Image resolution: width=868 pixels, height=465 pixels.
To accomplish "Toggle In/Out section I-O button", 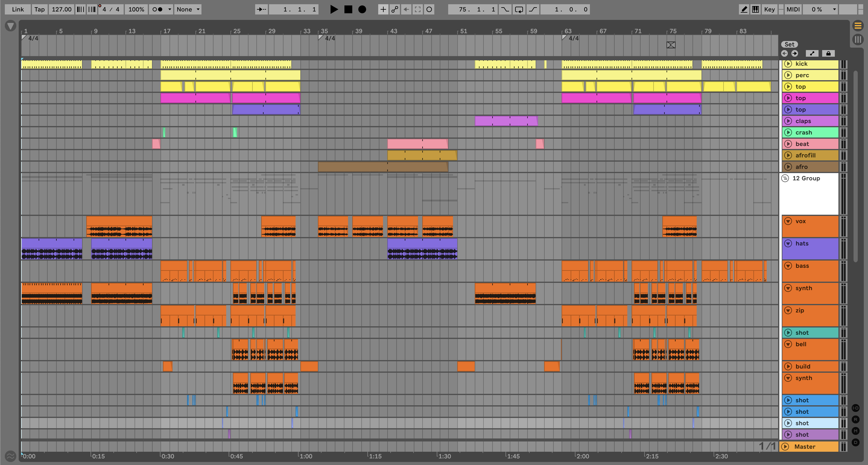I will point(856,408).
